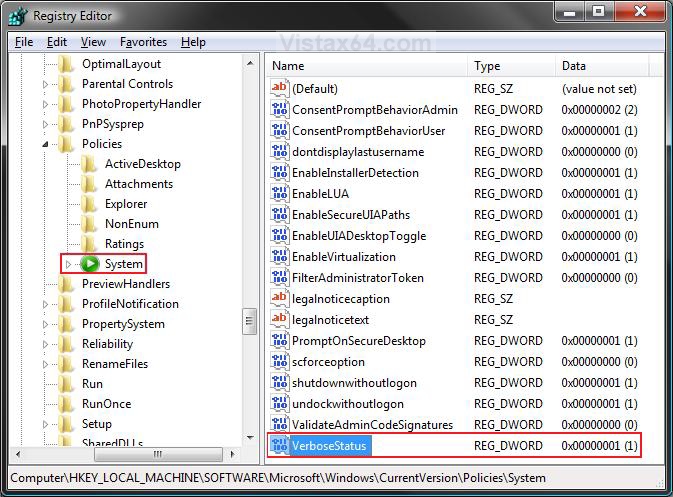673x497 pixels.
Task: Open the View menu
Action: coord(93,42)
